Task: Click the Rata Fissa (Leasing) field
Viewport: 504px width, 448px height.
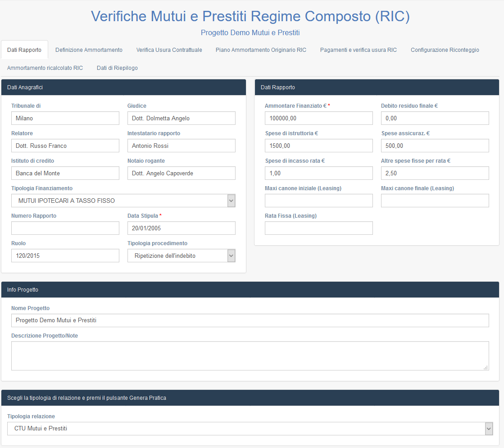Action: pos(319,228)
